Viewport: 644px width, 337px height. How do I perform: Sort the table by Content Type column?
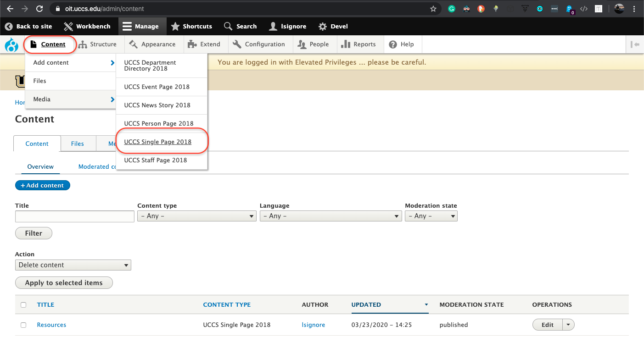point(227,305)
